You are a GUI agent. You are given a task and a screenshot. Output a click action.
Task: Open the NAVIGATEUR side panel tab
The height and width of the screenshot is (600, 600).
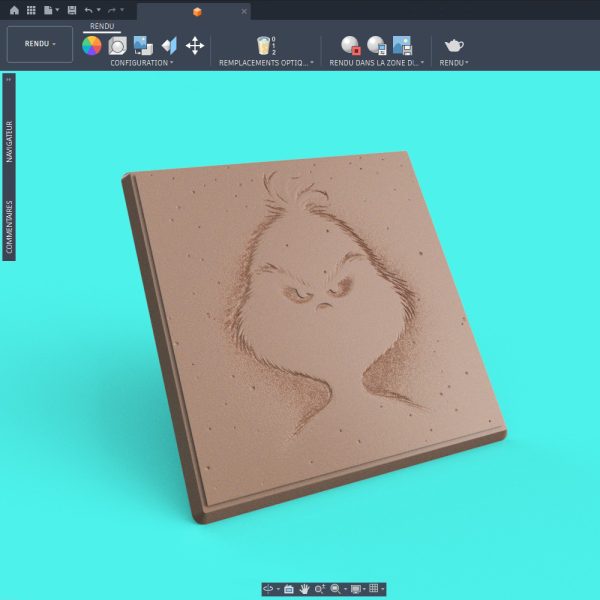coord(9,142)
